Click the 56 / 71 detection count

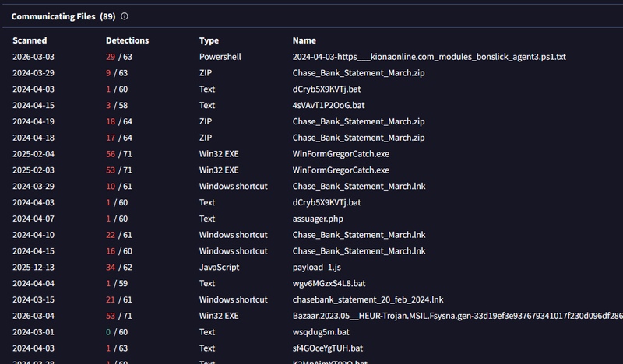point(119,154)
